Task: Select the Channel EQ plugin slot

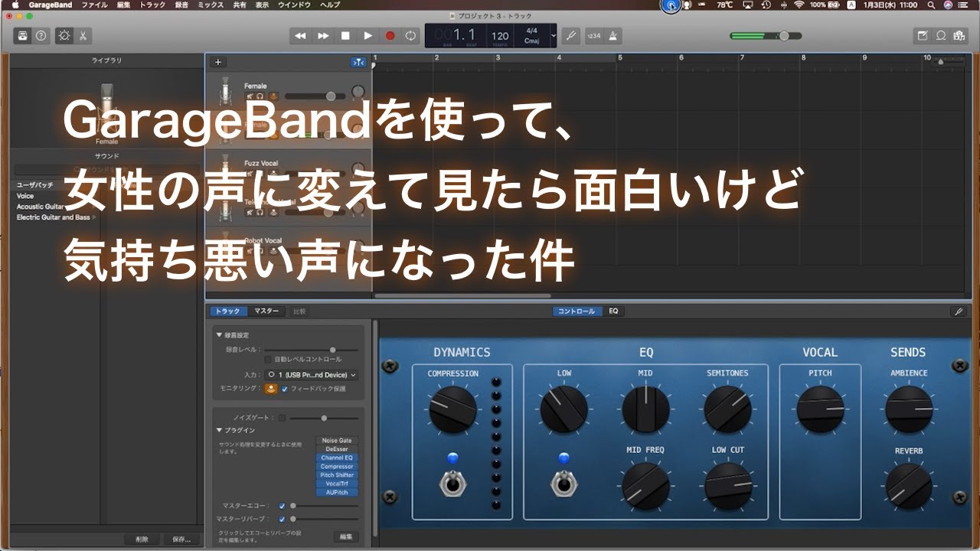Action: pyautogui.click(x=337, y=458)
